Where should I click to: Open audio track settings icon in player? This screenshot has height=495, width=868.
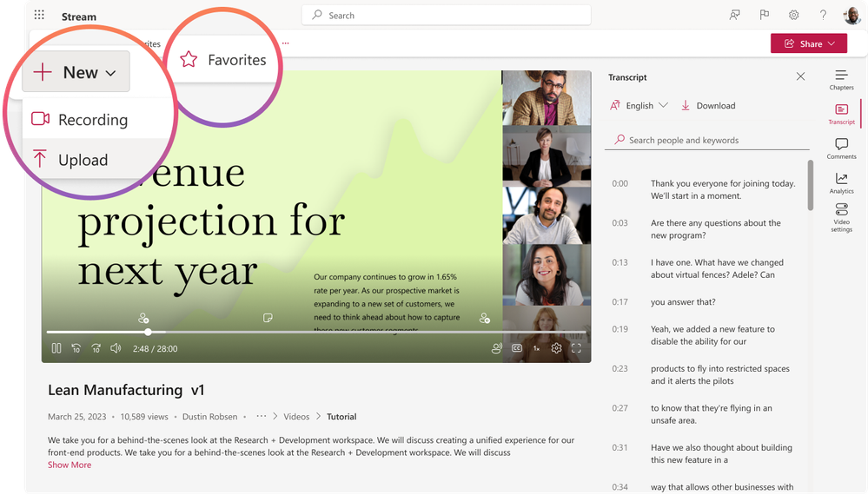coord(496,348)
